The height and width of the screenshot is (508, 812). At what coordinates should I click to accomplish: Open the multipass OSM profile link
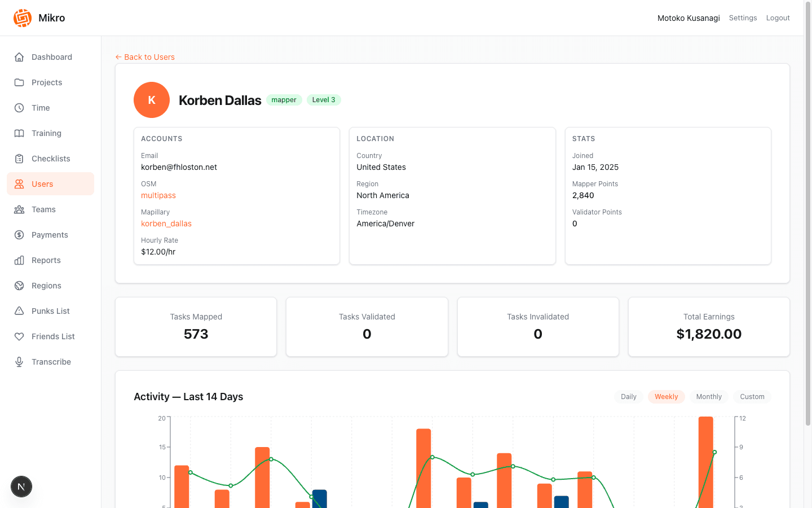pyautogui.click(x=158, y=195)
